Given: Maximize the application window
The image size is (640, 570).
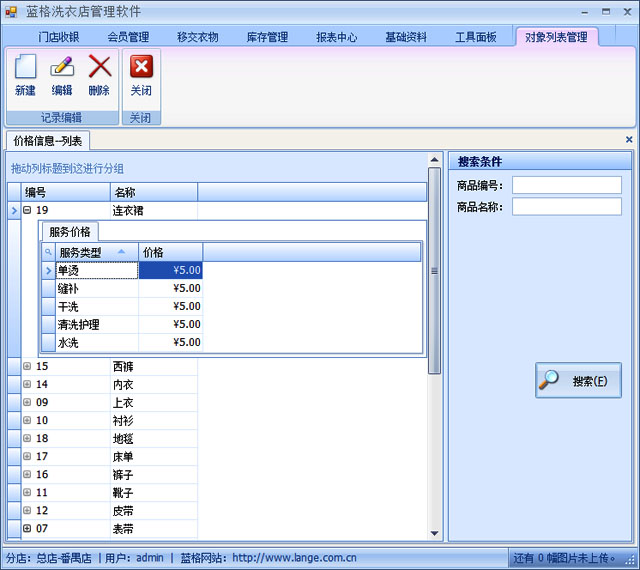Looking at the screenshot, I should click(x=606, y=12).
